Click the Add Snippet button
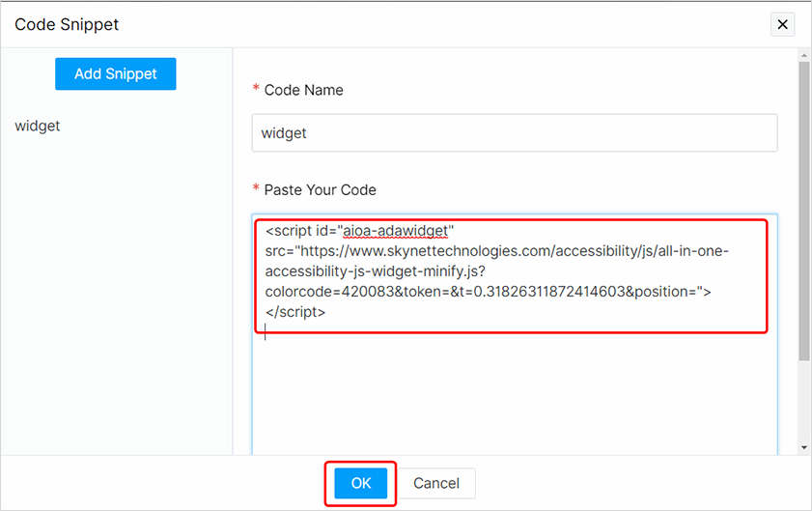 point(116,73)
